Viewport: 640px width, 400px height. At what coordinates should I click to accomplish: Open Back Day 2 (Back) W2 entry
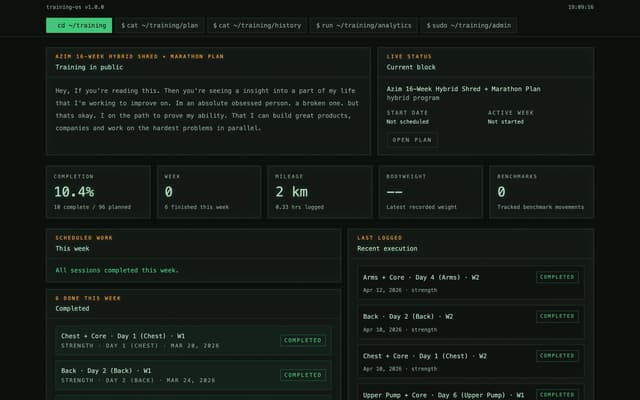471,322
